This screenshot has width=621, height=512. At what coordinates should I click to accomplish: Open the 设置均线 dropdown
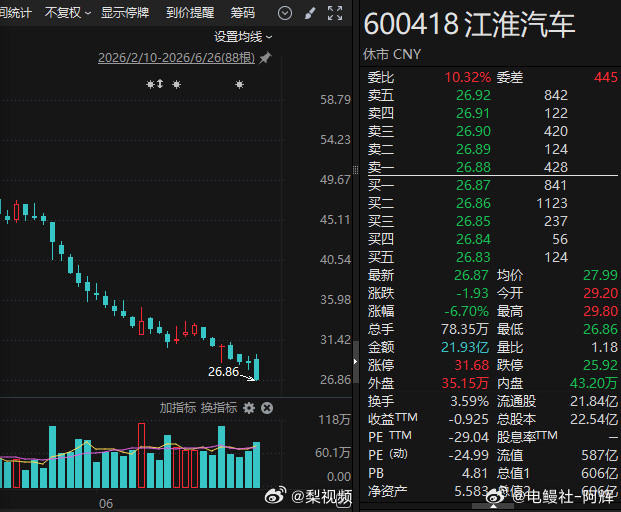(x=243, y=37)
